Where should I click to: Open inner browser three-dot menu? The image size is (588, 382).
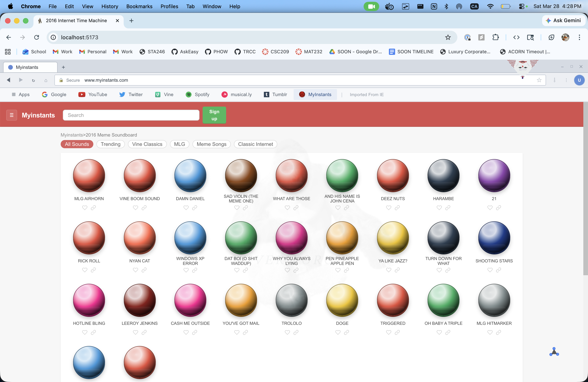coord(566,80)
